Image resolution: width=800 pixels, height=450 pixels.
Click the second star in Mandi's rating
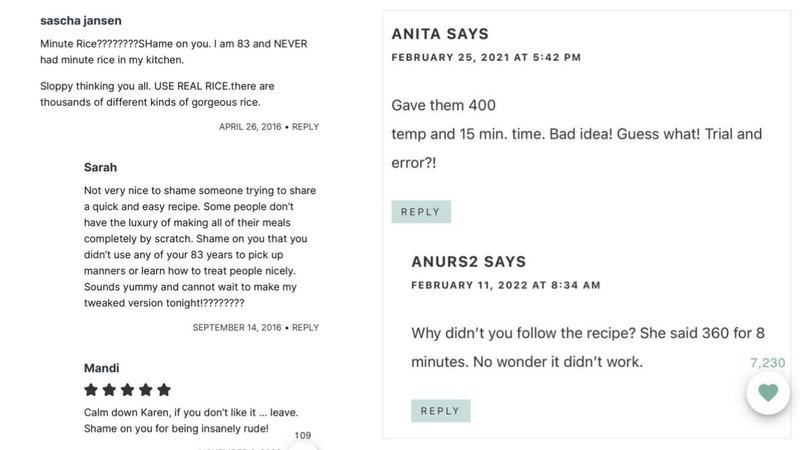click(110, 390)
